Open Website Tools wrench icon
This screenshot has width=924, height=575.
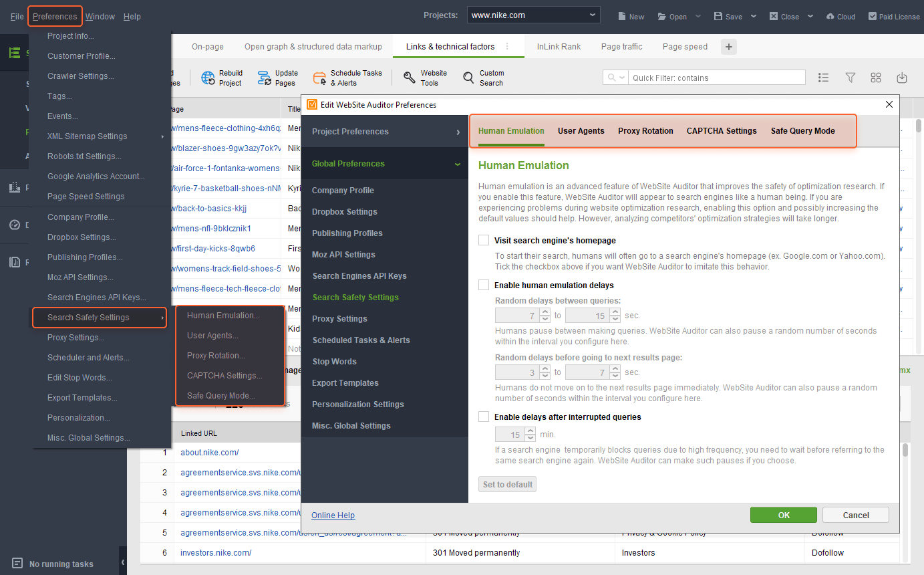pyautogui.click(x=410, y=78)
